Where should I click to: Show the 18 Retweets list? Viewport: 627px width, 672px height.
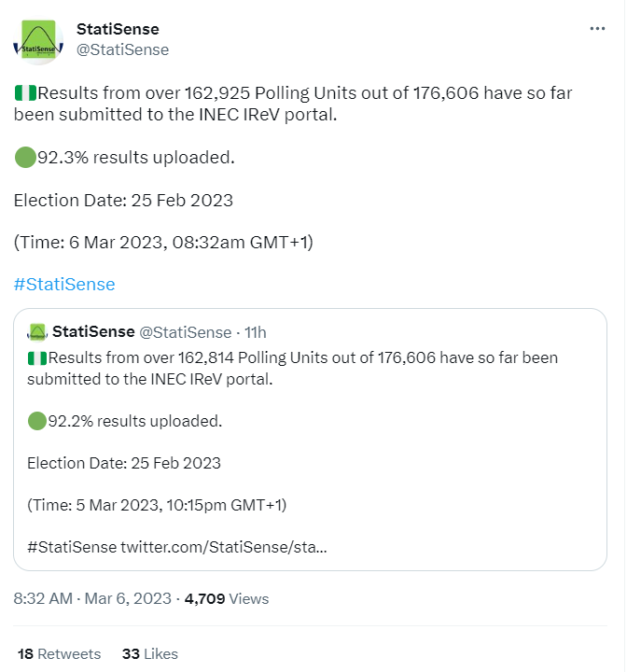[60, 653]
